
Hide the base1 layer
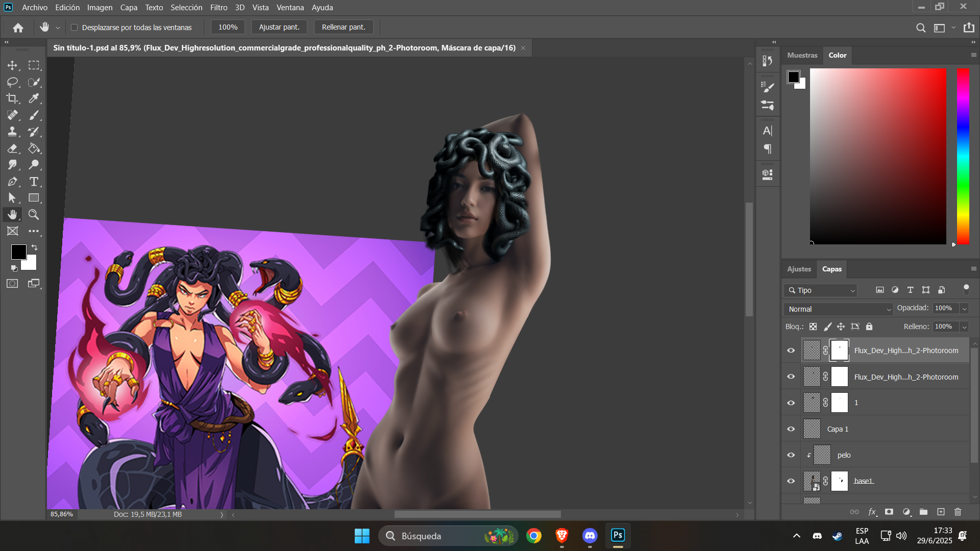pos(791,481)
